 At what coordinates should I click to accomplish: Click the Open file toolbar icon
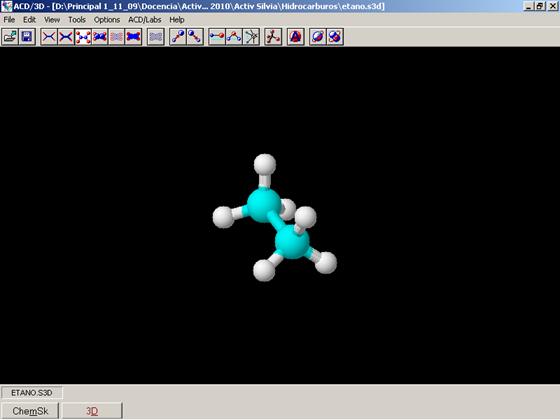click(10, 37)
